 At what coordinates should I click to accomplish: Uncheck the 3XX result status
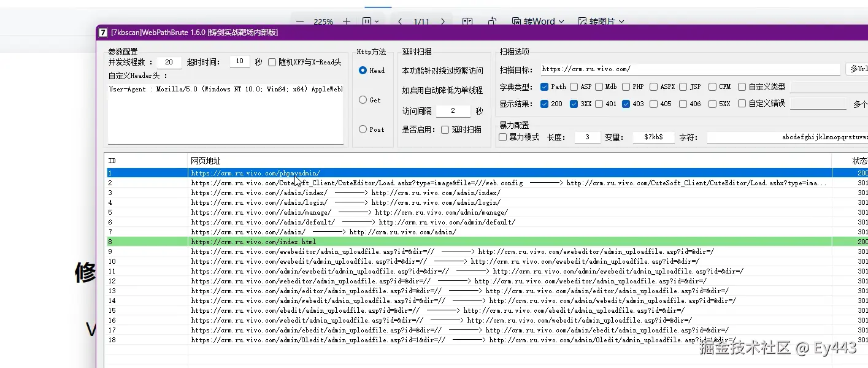pyautogui.click(x=574, y=104)
